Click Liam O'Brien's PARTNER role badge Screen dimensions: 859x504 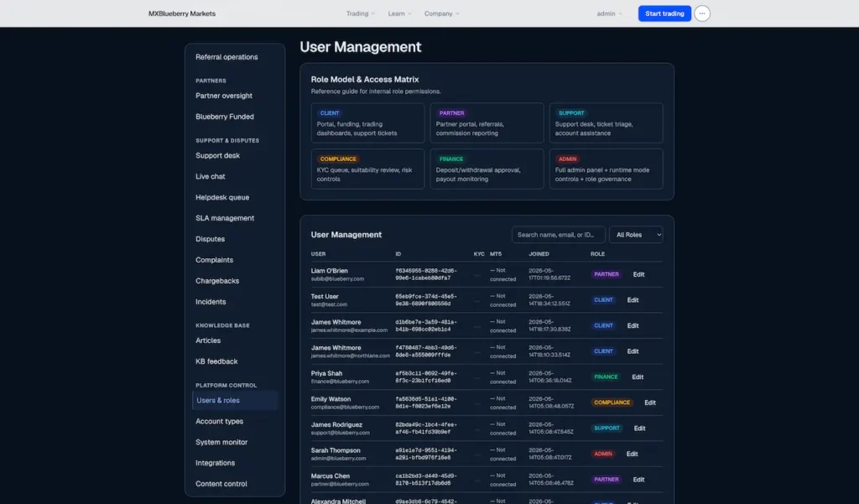click(x=607, y=274)
